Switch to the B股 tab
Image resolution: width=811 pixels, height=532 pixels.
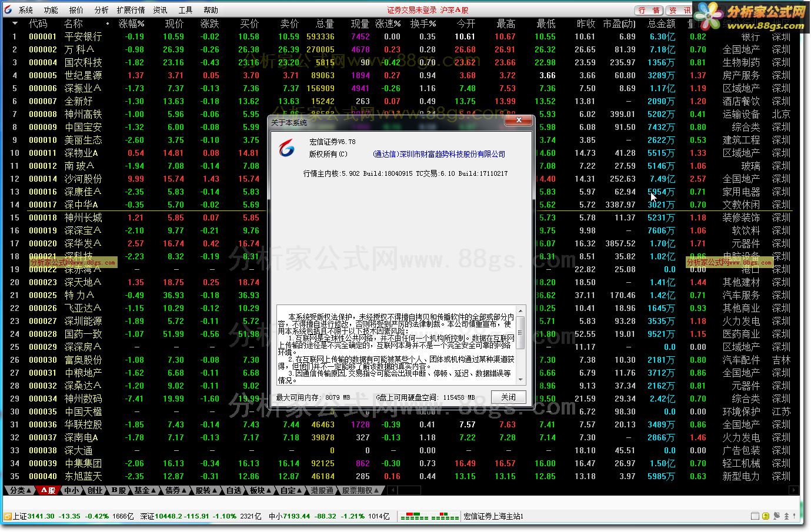pyautogui.click(x=119, y=490)
